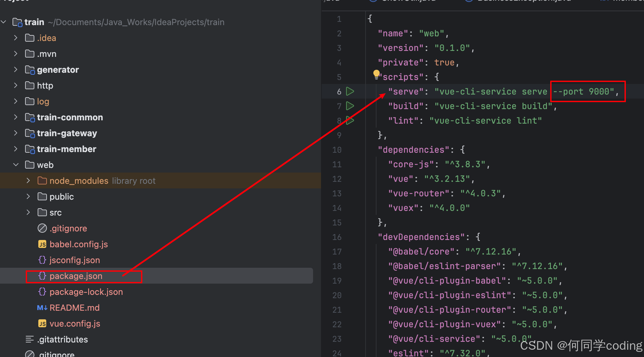This screenshot has width=644, height=357.
Task: Click the "core-js" dependency line
Action: (439, 164)
